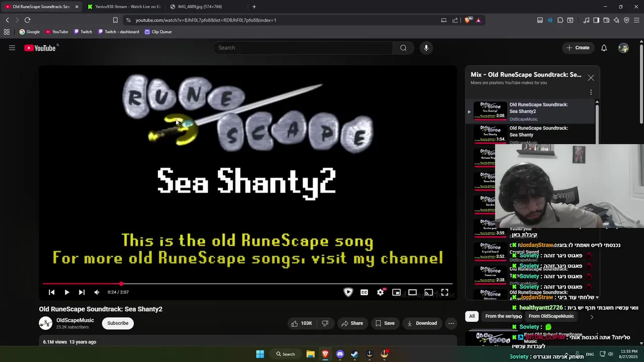Open the OldScapeMusic channel link
Viewport: 644px width, 362px height.
[75, 320]
